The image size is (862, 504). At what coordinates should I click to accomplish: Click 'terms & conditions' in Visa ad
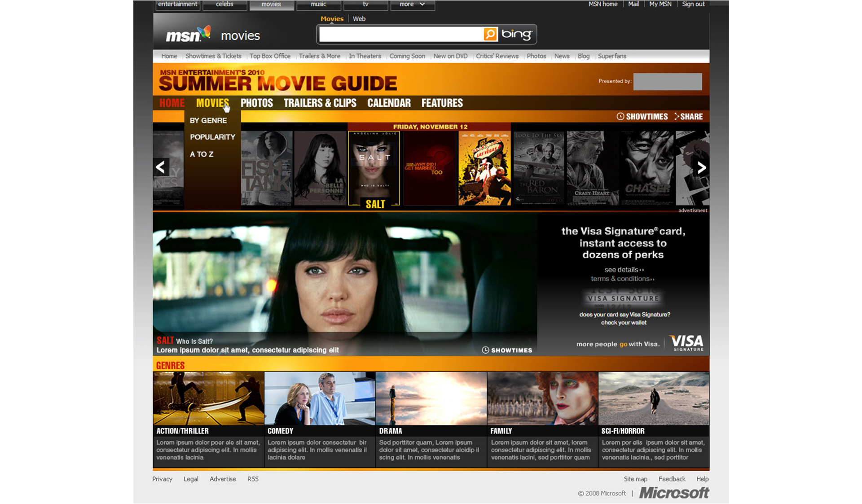(x=622, y=279)
